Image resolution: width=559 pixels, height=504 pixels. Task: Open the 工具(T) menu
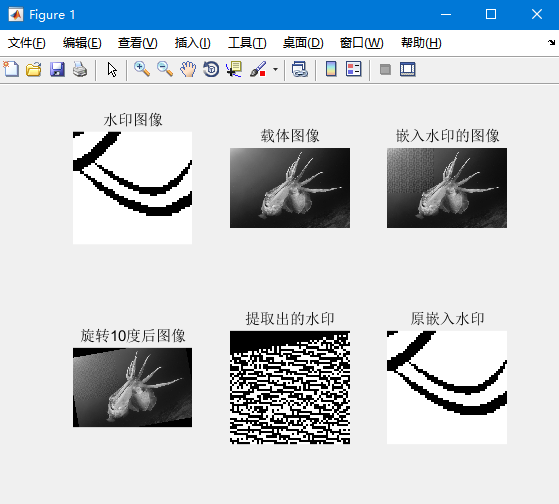(x=247, y=43)
